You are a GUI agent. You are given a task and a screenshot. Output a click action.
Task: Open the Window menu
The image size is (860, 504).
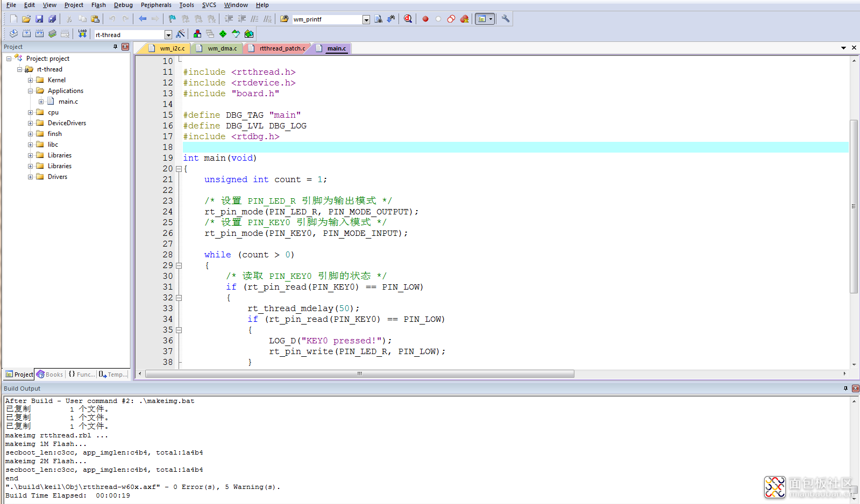click(x=236, y=5)
